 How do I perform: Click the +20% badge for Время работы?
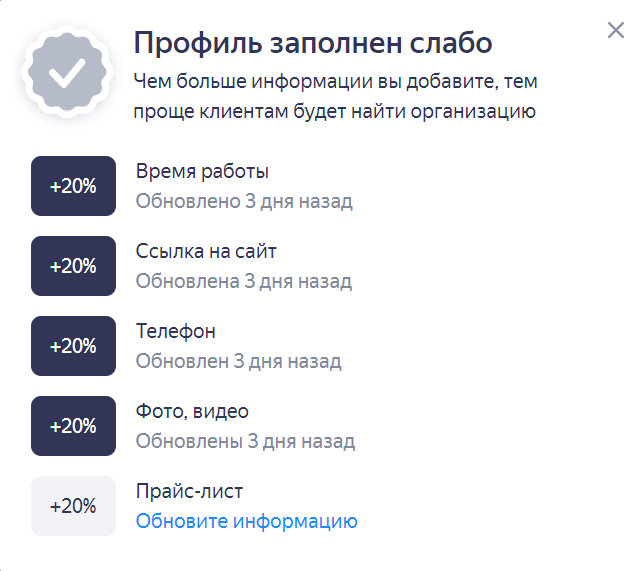[73, 186]
